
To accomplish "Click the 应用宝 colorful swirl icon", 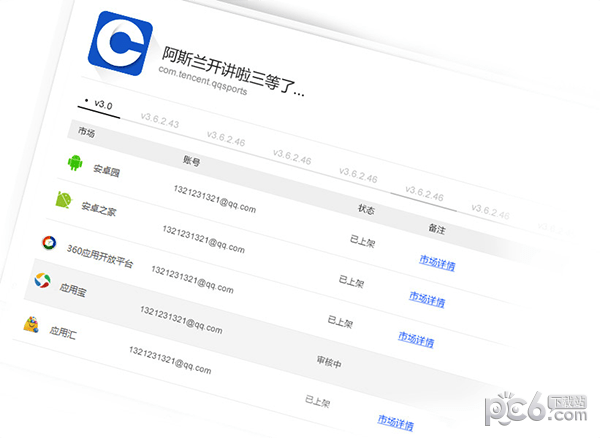I will pyautogui.click(x=42, y=280).
